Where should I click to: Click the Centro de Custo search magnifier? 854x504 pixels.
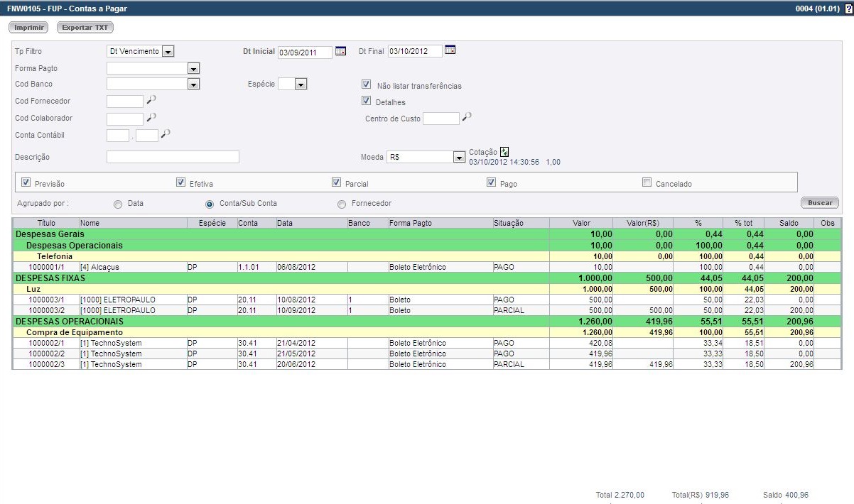tap(467, 117)
